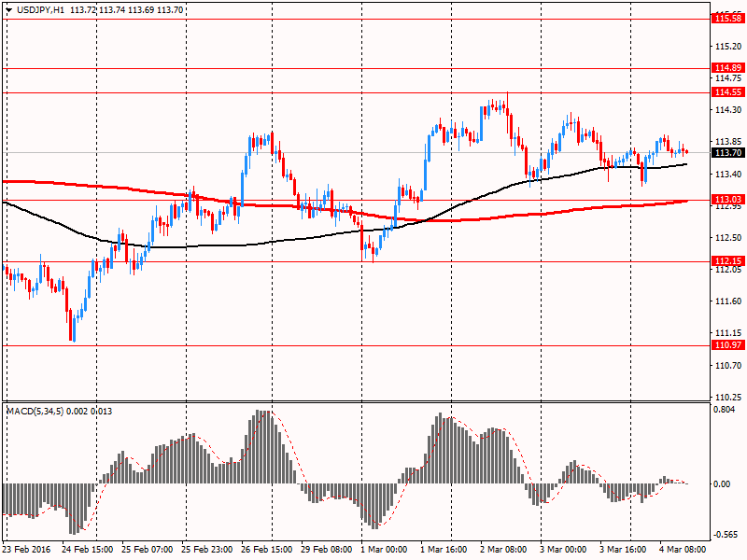The width and height of the screenshot is (747, 560).
Task: Select the 113.03 red price label
Action: (x=728, y=199)
